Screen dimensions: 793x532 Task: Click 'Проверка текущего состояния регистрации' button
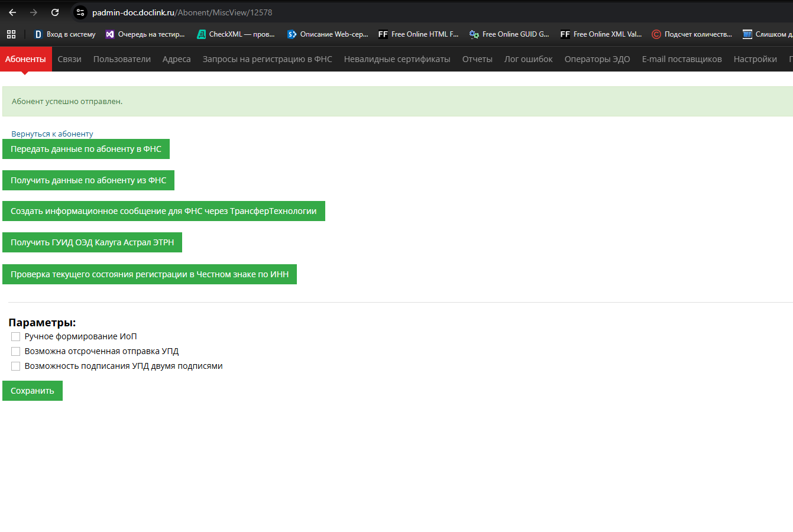click(150, 274)
